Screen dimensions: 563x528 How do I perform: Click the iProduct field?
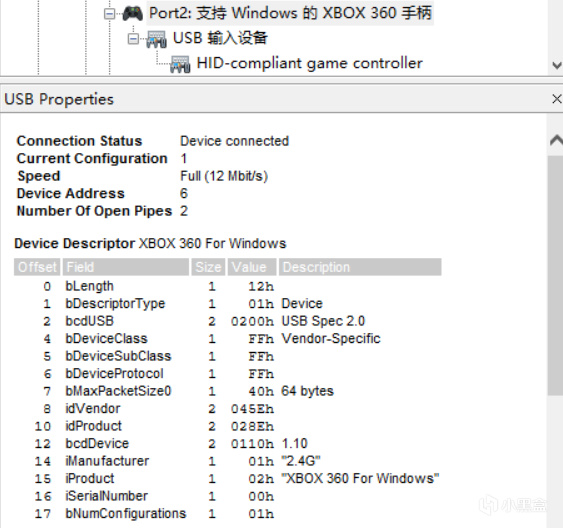point(90,479)
